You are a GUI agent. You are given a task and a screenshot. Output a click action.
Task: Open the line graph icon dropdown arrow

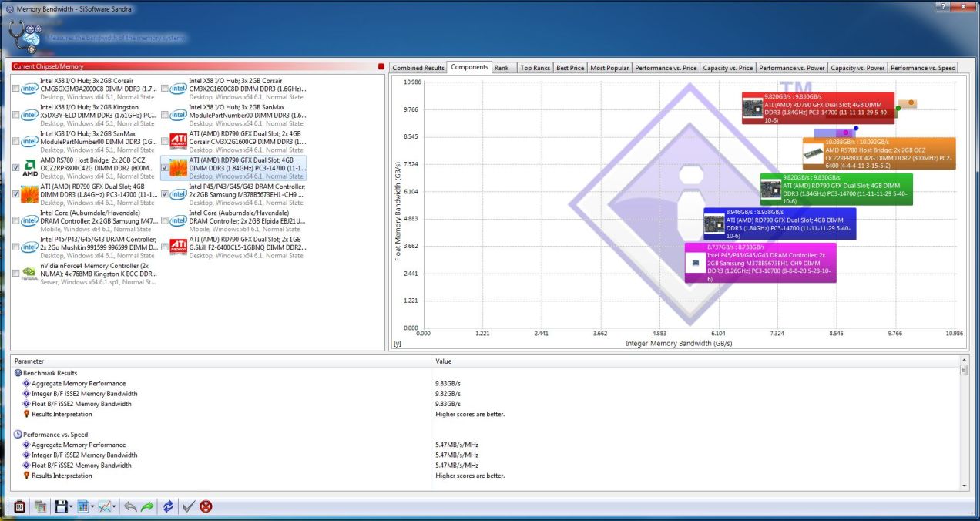115,507
